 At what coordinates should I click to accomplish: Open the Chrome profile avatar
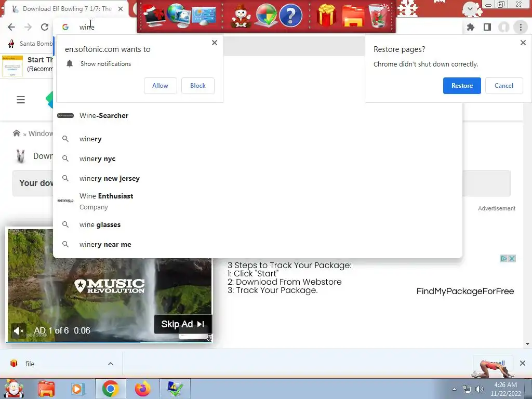point(504,27)
